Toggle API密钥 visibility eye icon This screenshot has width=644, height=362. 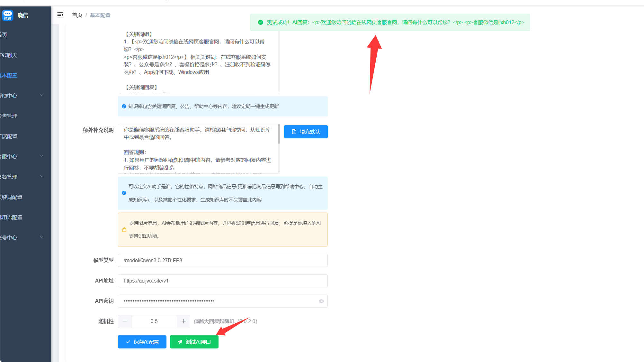[321, 301]
